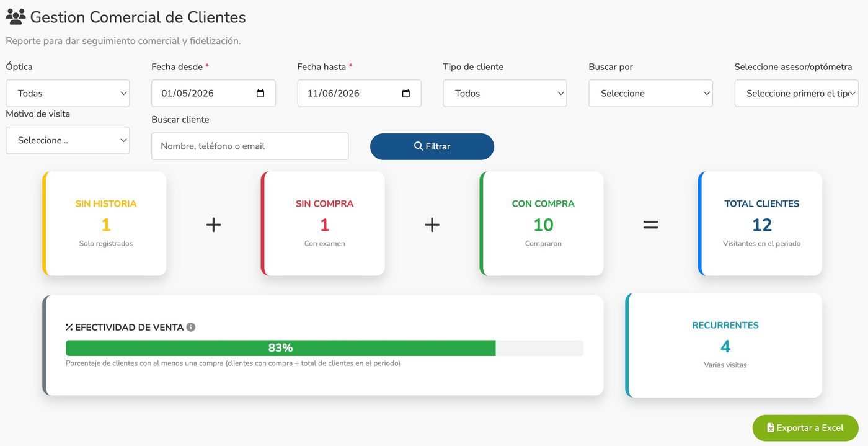
Task: Expand the Óptica dropdown showing Todas
Action: pyautogui.click(x=68, y=93)
